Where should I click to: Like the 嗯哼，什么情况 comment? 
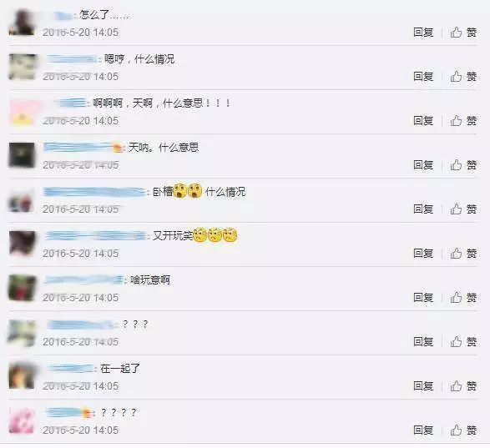coord(463,77)
